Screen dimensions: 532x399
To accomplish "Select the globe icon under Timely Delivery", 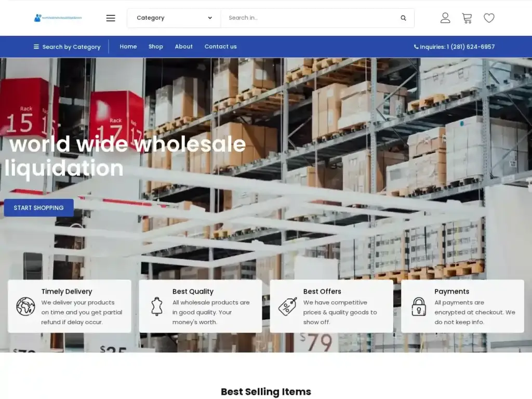I will [24, 307].
